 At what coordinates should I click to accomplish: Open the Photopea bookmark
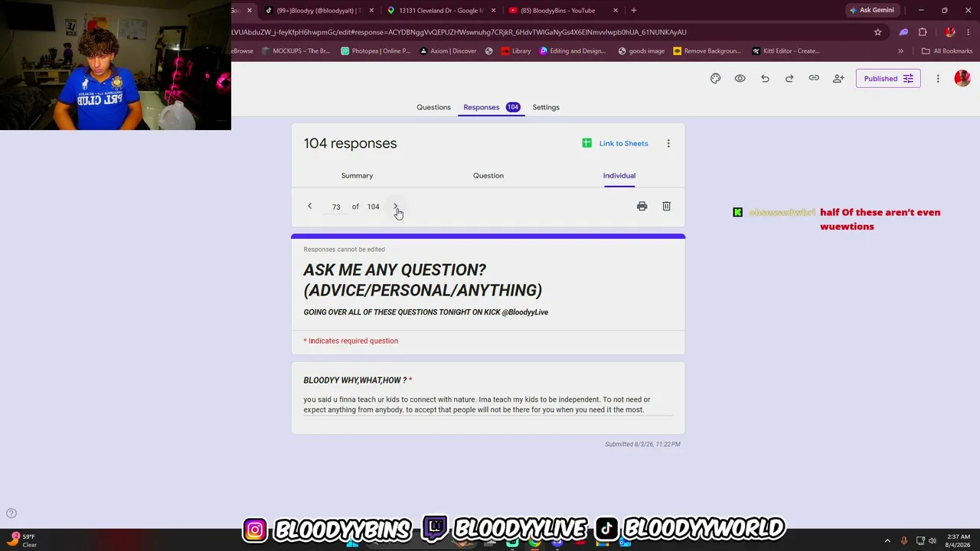[x=376, y=51]
